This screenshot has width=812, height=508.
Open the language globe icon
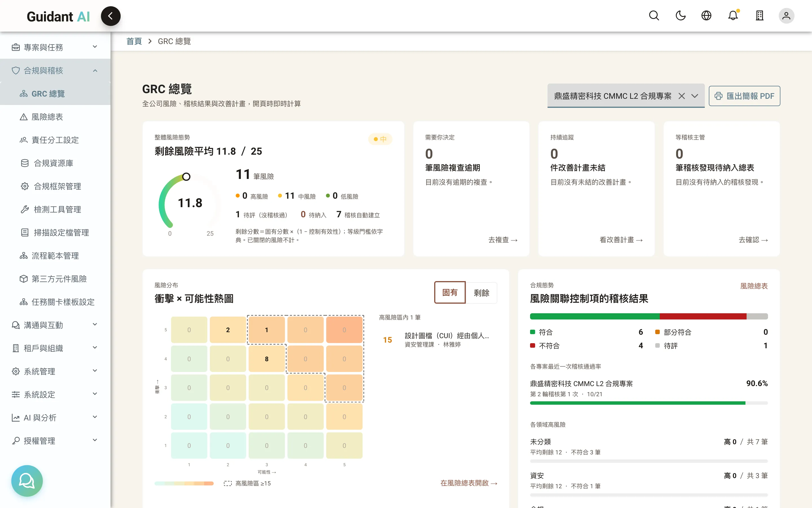click(x=706, y=16)
